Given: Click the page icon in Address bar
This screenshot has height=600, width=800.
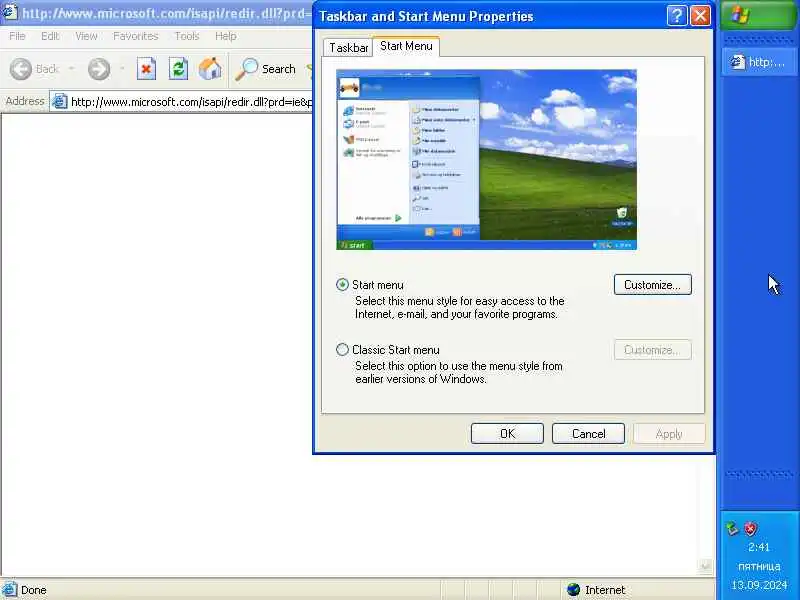Looking at the screenshot, I should coord(60,102).
